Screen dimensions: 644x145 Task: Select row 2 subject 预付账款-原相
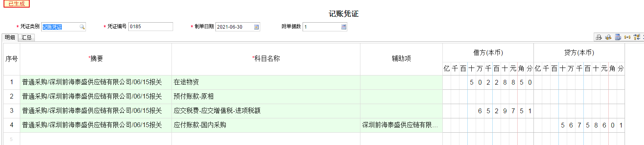point(266,97)
